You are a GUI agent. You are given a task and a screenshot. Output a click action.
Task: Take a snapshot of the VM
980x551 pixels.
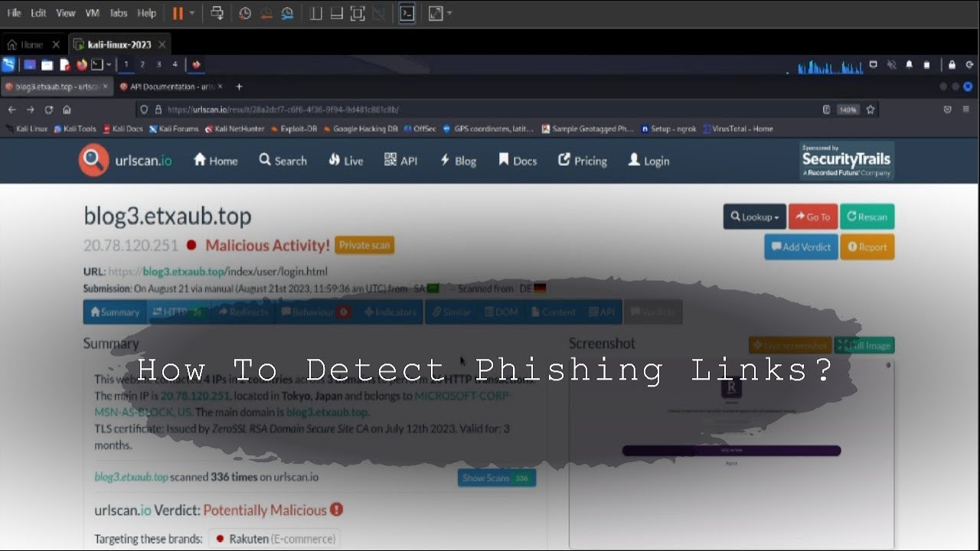(x=245, y=13)
